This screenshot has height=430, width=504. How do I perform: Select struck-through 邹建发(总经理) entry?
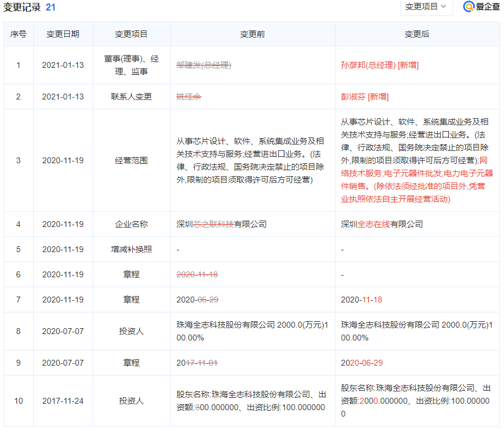point(204,65)
